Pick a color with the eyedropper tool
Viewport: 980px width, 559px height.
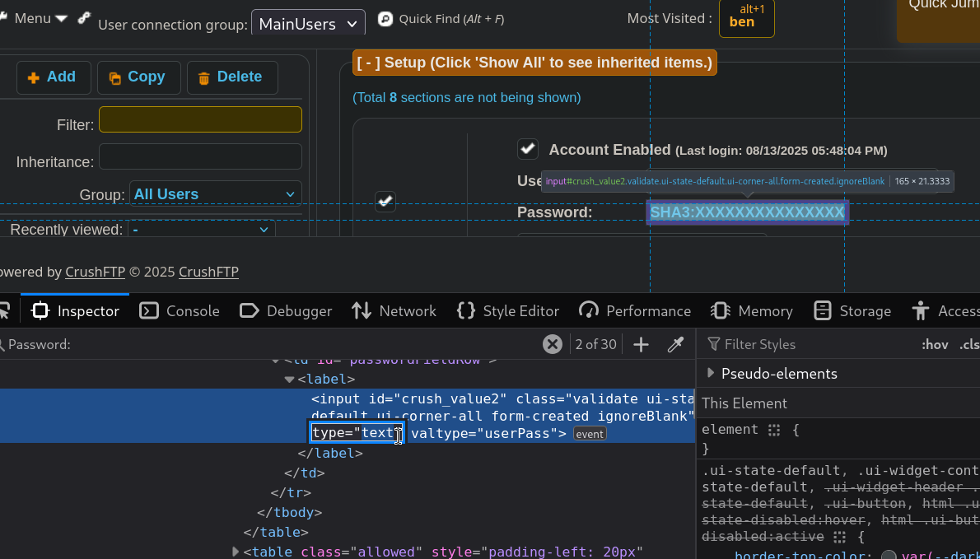pyautogui.click(x=675, y=344)
